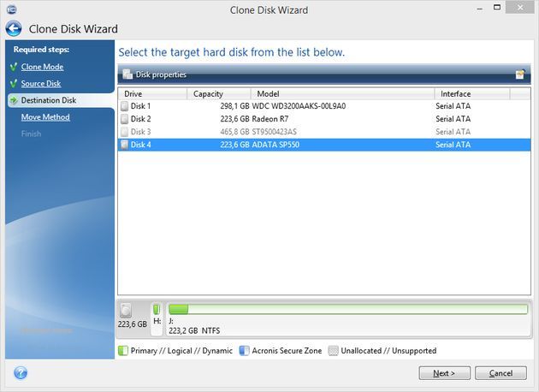Sort by the Interface column header

(472, 94)
